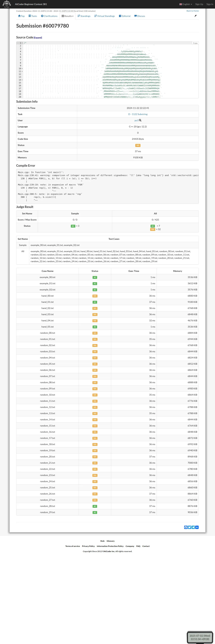This screenshot has height=644, width=215.
Task: Collapse code fold arrow at line 11
Action: (22, 72)
